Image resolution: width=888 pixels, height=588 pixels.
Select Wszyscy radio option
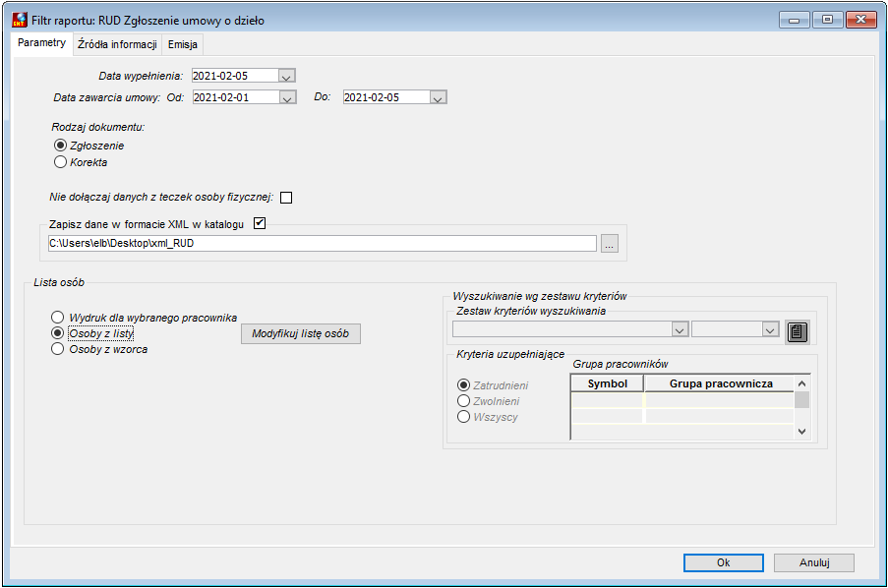coord(463,417)
